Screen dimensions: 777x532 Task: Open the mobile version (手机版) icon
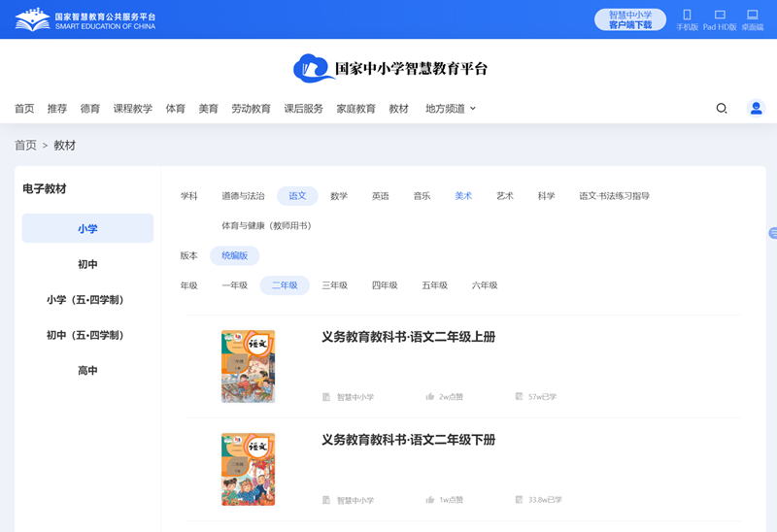tap(687, 15)
